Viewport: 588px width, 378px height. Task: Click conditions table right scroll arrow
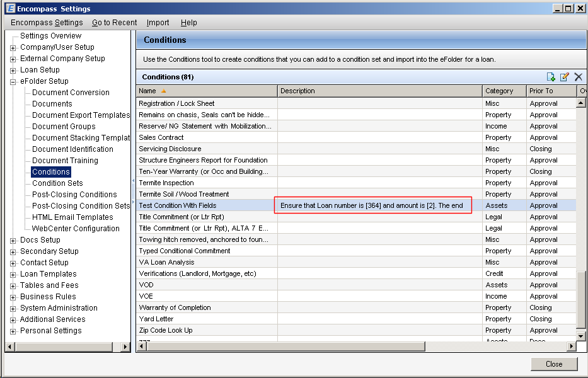571,346
